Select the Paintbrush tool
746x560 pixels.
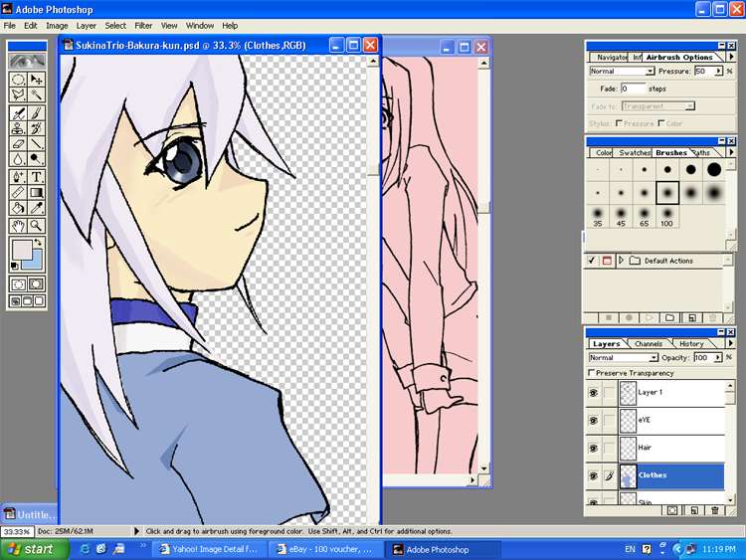(36, 113)
